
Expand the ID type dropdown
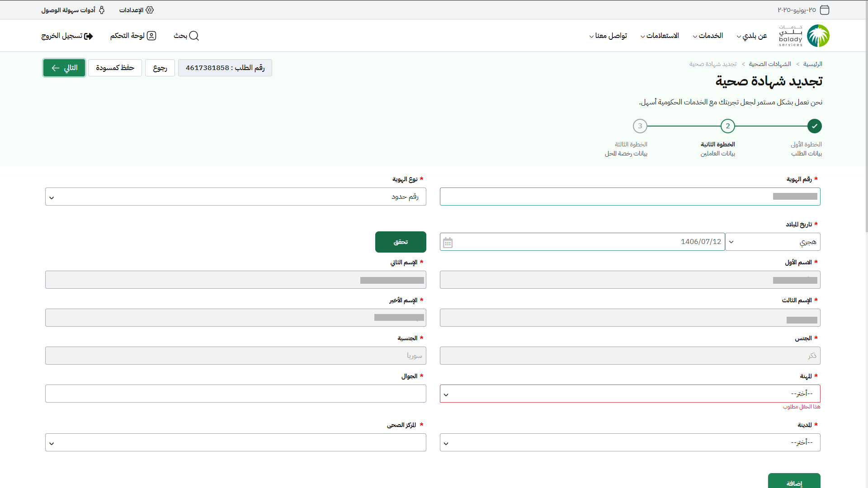tap(236, 197)
